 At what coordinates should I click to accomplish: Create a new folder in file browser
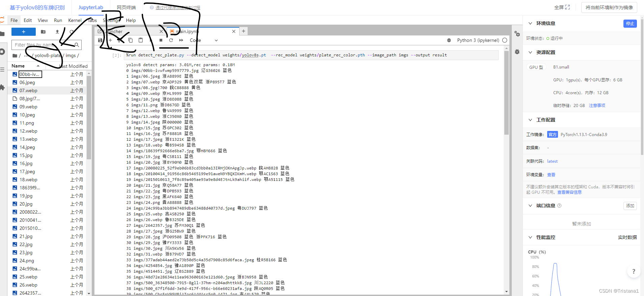click(43, 32)
